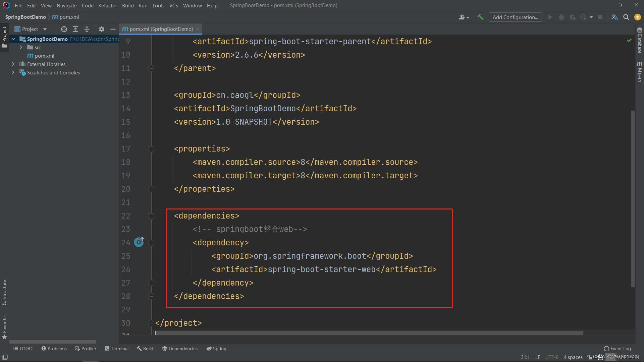
Task: Click Run with Coverage icon
Action: [573, 17]
